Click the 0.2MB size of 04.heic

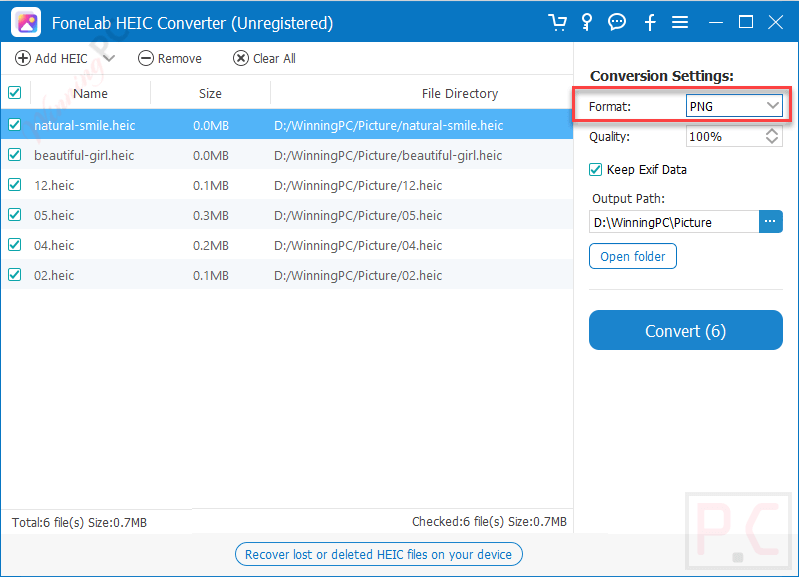pos(210,246)
